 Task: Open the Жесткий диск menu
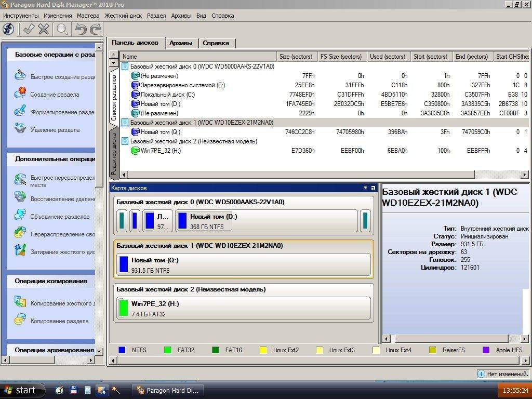(123, 16)
